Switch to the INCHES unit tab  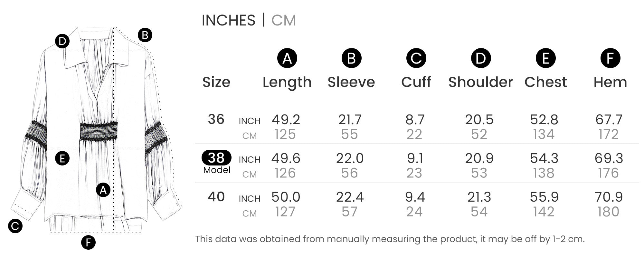(228, 20)
